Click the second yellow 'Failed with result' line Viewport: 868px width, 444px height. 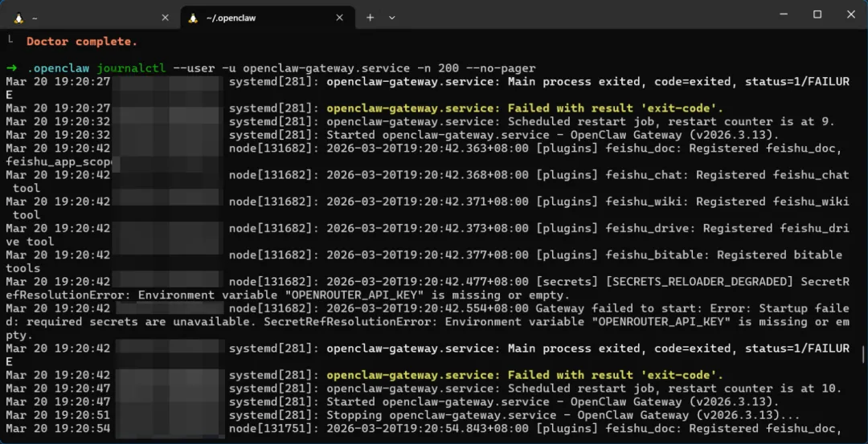525,375
